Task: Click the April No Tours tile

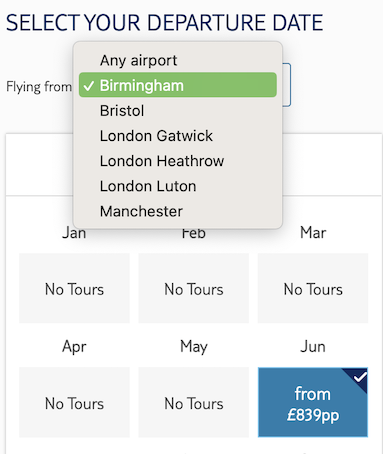Action: click(74, 402)
